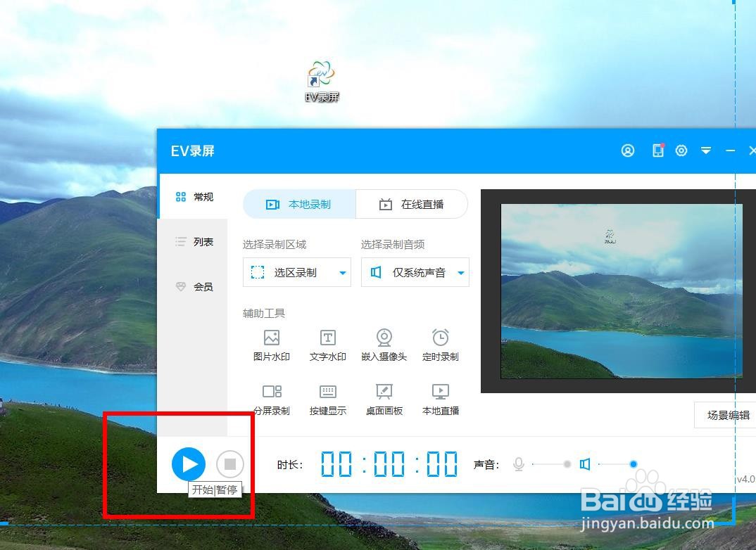Open the 本地直播 tool

point(440,399)
